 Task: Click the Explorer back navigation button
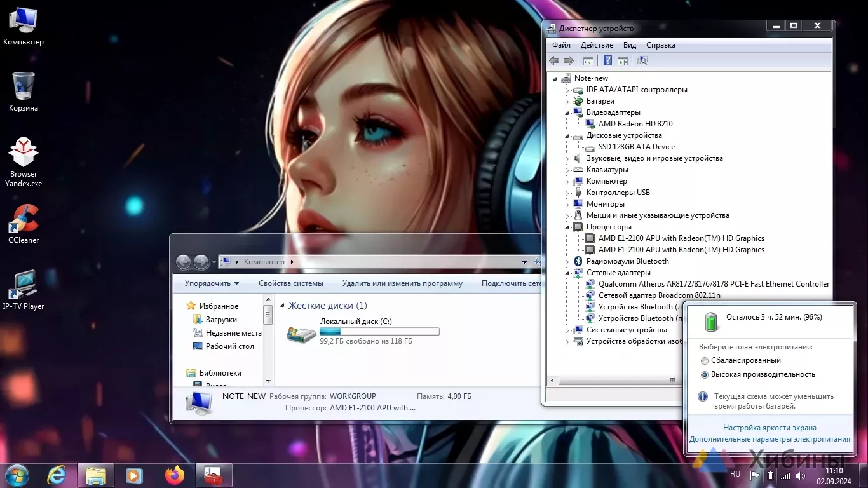tap(183, 261)
